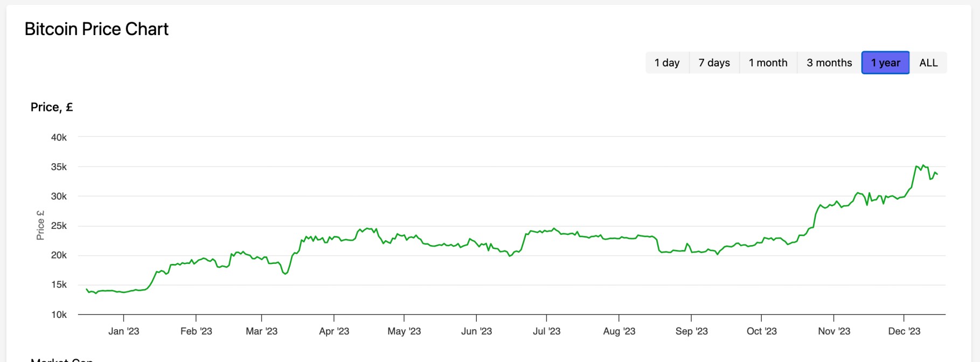This screenshot has height=362, width=980.
Task: Click the Jul '23 axis label
Action: coord(546,332)
